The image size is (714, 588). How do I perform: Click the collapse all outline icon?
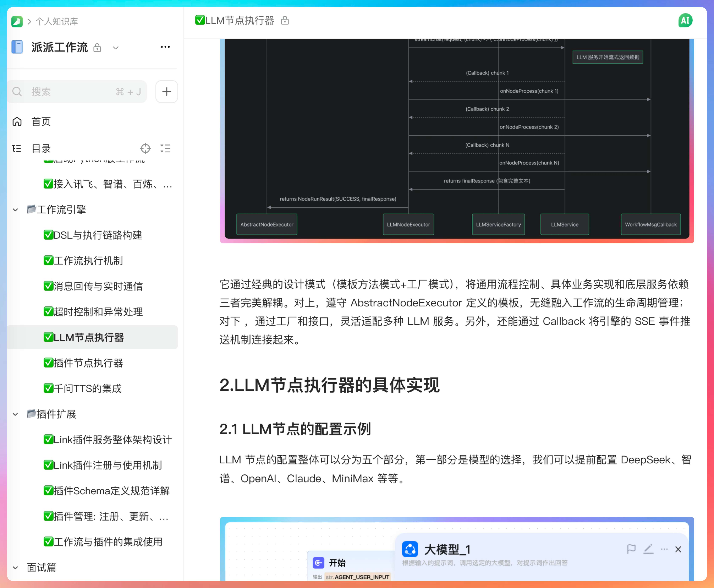point(165,148)
